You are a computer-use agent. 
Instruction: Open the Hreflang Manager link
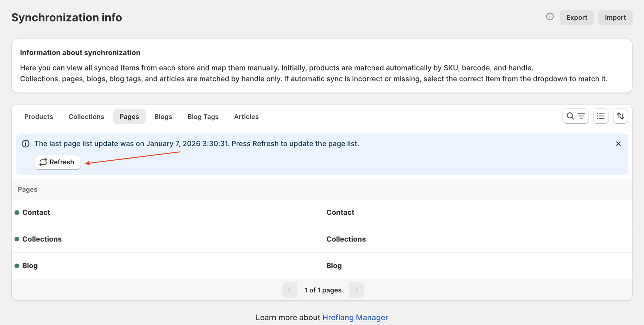355,318
